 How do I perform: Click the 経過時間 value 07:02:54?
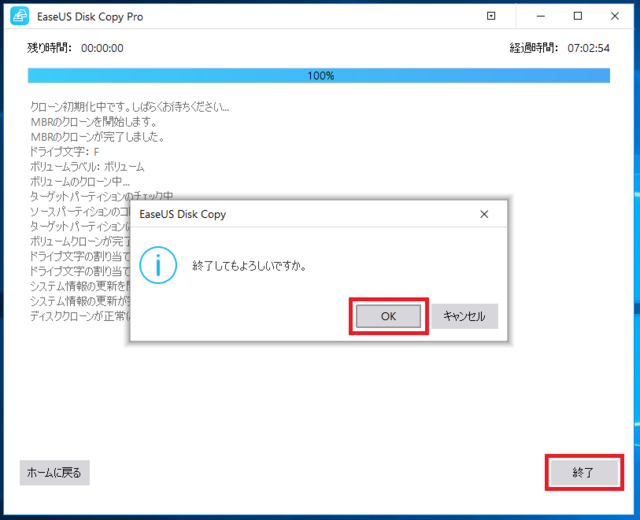click(x=588, y=48)
